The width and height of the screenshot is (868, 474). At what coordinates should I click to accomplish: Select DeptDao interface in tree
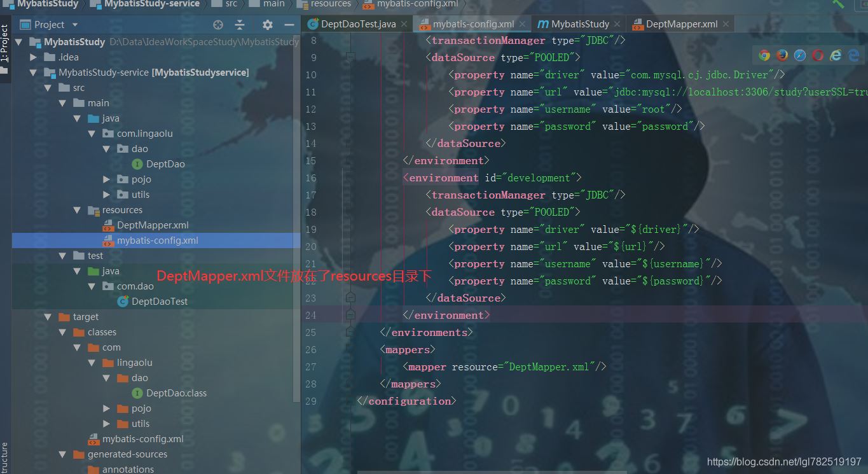165,164
